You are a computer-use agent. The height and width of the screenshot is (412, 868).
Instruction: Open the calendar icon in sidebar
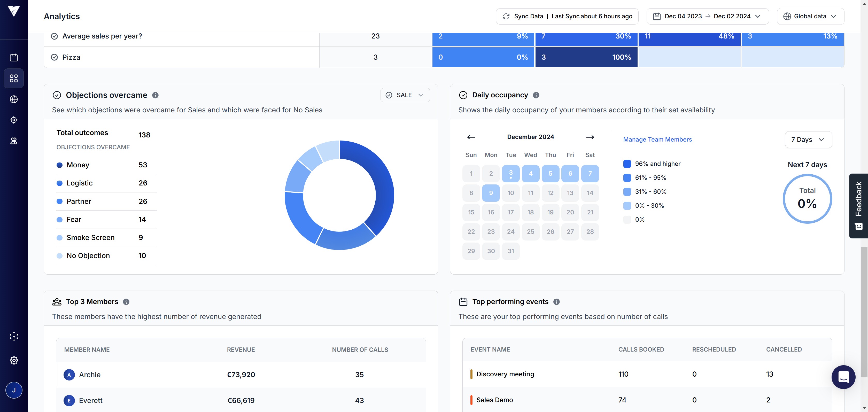[x=14, y=58]
